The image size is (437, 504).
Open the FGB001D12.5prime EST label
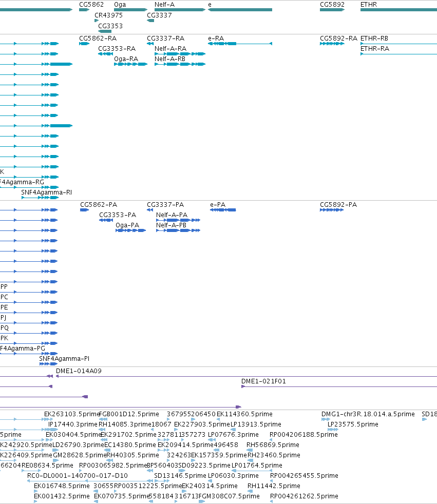pos(129,414)
